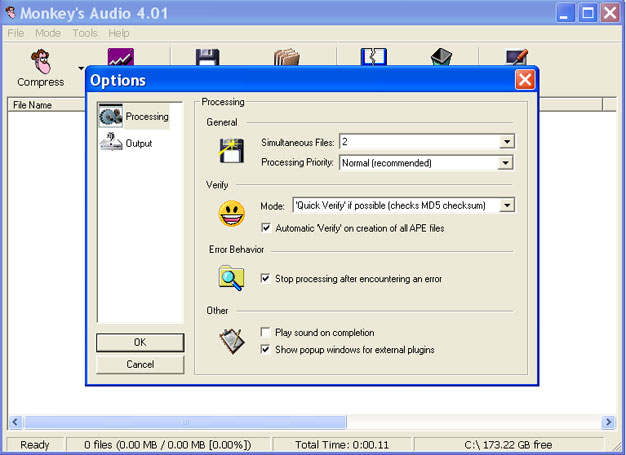Select the Output label in category list
The image size is (626, 455).
139,143
